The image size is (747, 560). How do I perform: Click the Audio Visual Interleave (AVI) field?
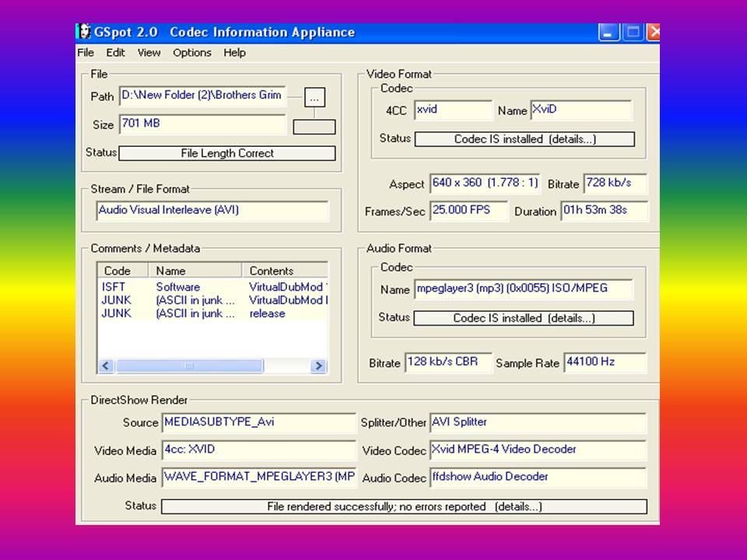pyautogui.click(x=212, y=211)
